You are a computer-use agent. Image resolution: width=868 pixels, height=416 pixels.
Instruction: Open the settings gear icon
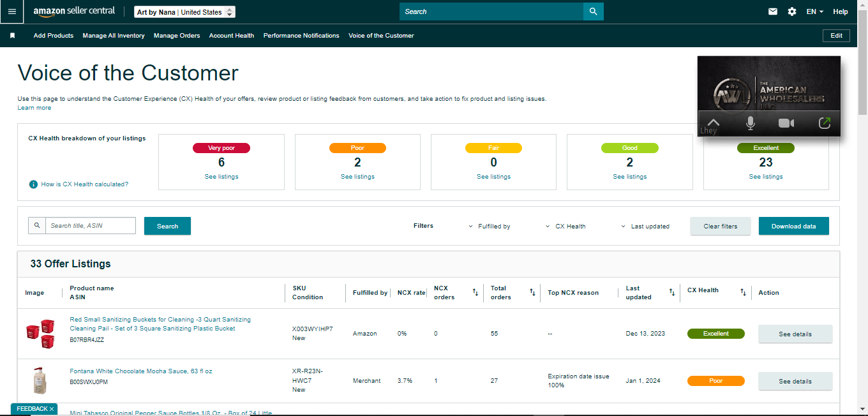click(x=792, y=11)
